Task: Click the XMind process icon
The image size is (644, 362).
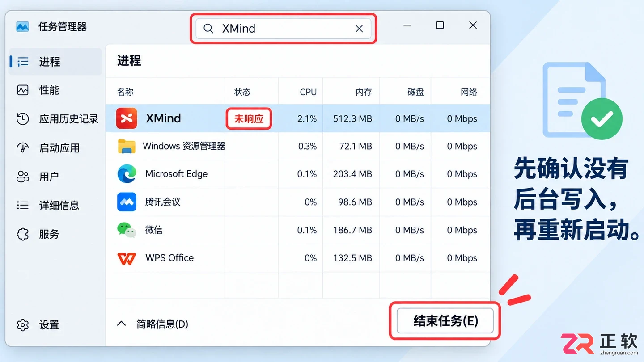Action: [x=127, y=118]
